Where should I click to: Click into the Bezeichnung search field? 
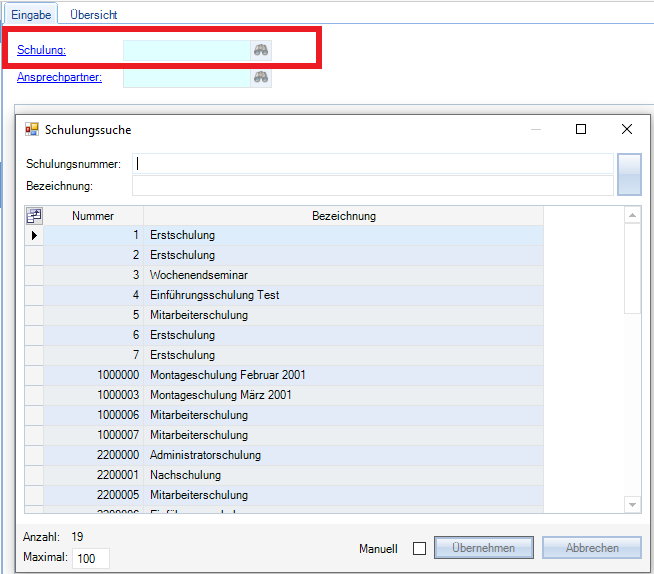[372, 186]
